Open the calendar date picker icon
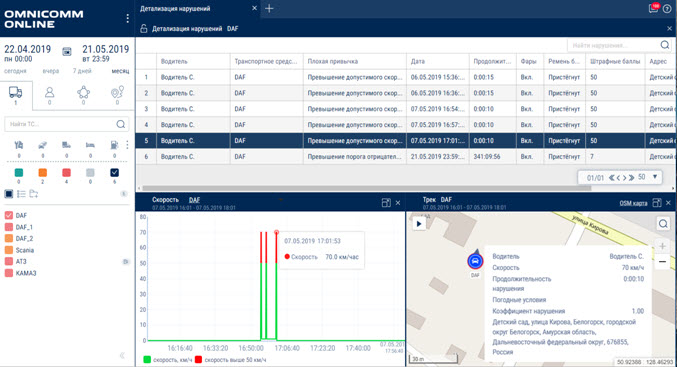This screenshot has height=367, width=677. pyautogui.click(x=67, y=51)
